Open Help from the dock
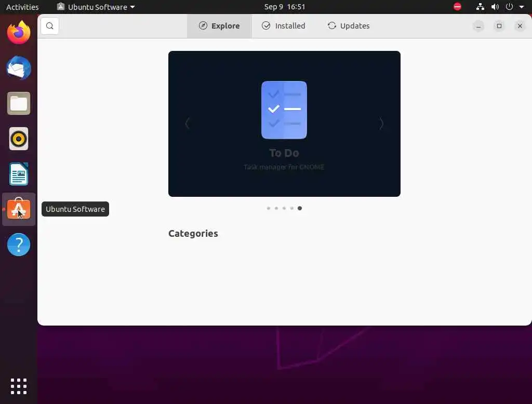 click(x=19, y=245)
